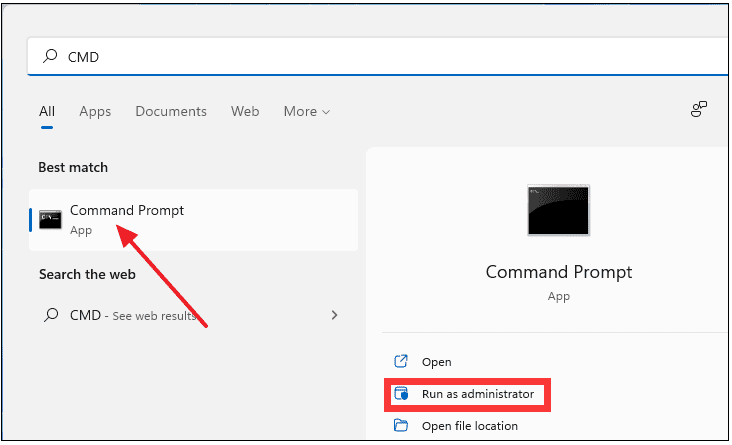Screen dimensions: 732x445
Task: Click the magnifier icon in the search box
Action: click(49, 57)
